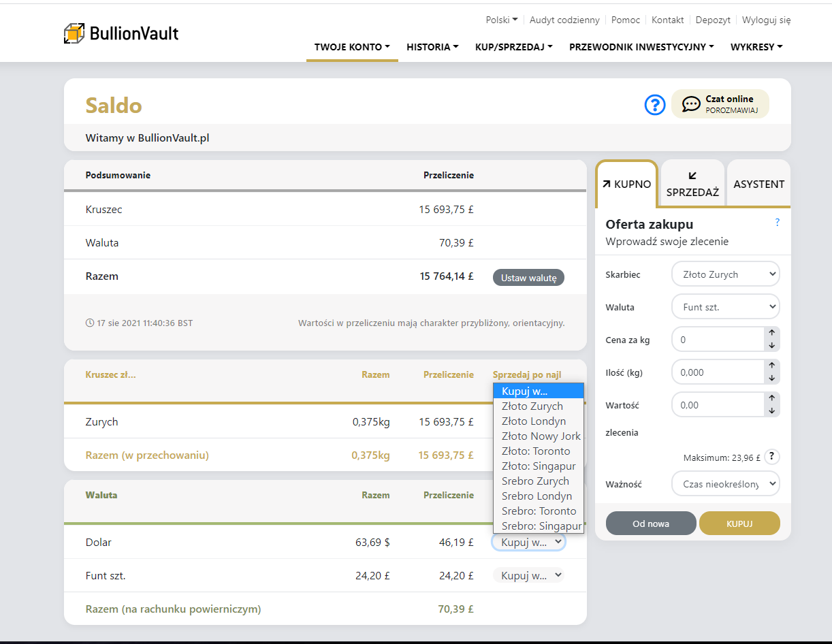Open the Skarbiec Złoto Zurych dropdown
This screenshot has width=832, height=644.
point(725,274)
